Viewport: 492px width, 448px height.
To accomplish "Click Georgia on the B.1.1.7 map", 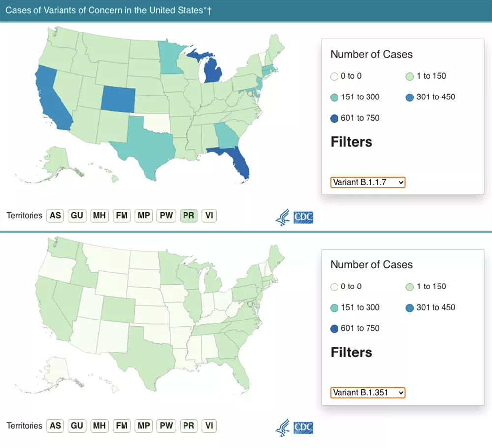I will (x=227, y=135).
